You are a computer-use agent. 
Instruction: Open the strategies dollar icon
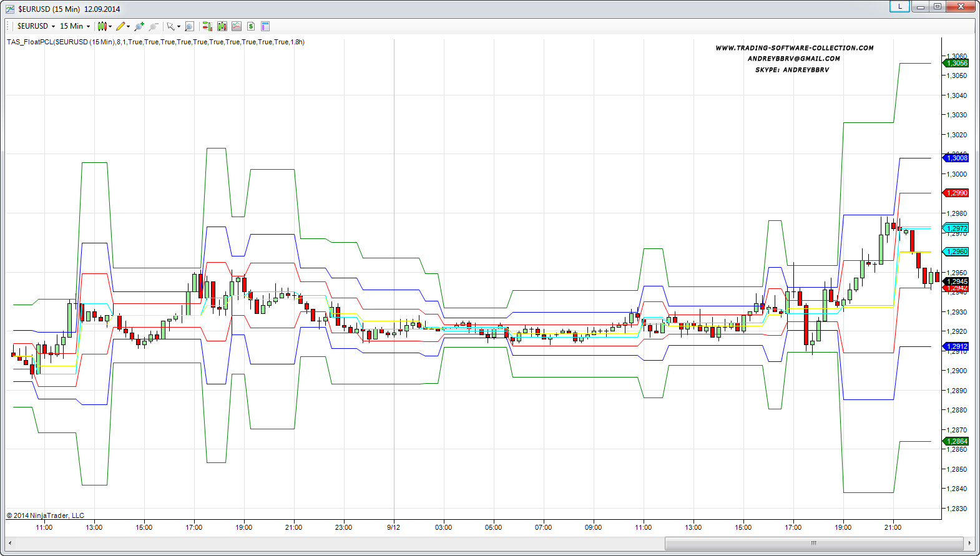point(251,26)
